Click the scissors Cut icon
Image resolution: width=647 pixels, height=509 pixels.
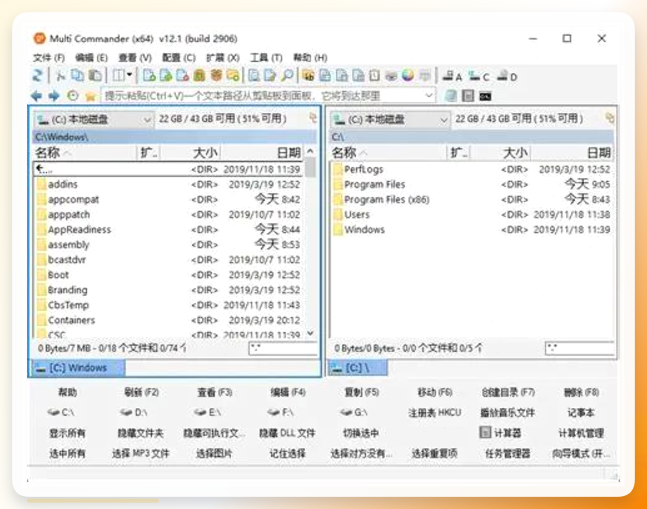(x=61, y=75)
